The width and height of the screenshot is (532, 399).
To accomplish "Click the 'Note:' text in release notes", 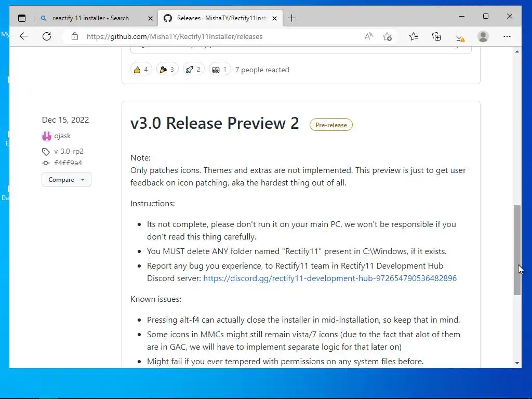I will [x=140, y=158].
